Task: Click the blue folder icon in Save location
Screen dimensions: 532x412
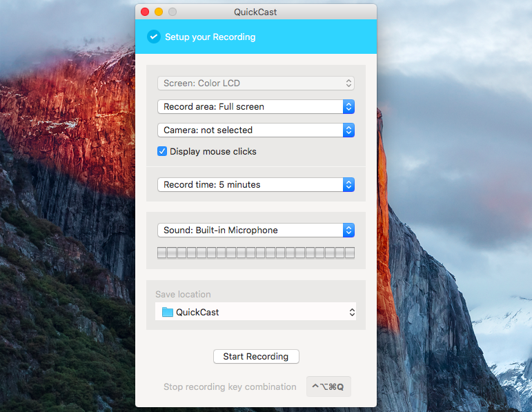Action: pyautogui.click(x=167, y=312)
